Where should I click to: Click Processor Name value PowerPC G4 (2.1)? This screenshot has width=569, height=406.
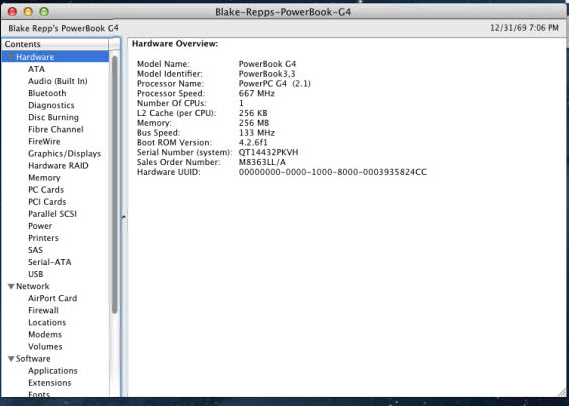click(x=274, y=83)
